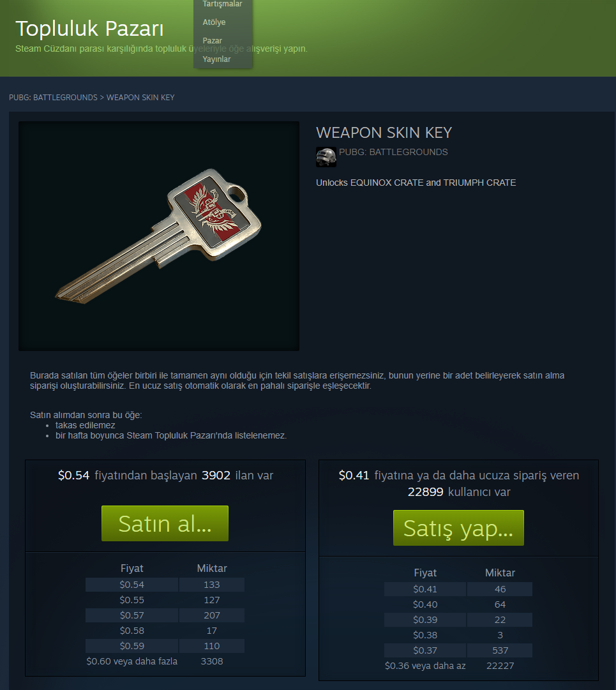Select the $0.54 sell listing row

pos(165,585)
